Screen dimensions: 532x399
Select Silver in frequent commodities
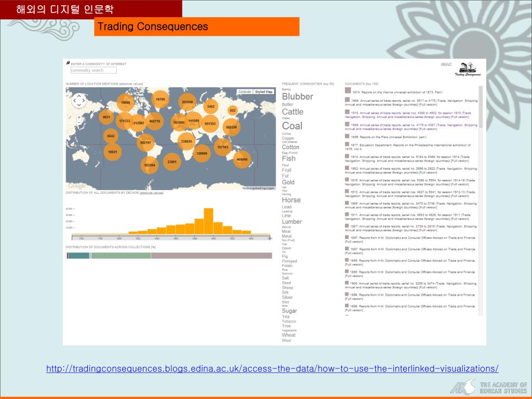pyautogui.click(x=287, y=297)
